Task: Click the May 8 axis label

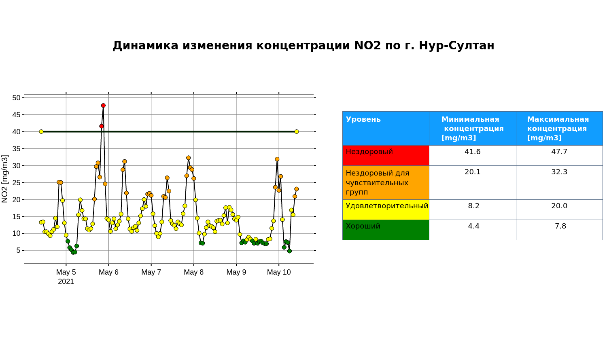Action: coord(194,272)
